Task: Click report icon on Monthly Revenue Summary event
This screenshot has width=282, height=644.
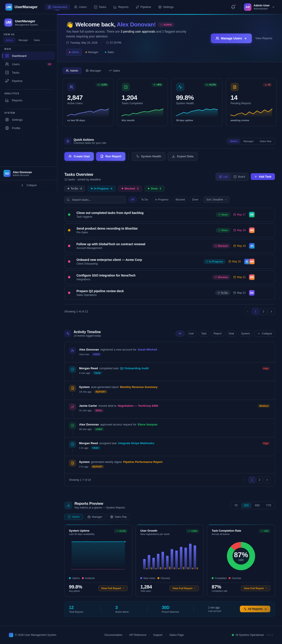Action: [72, 388]
